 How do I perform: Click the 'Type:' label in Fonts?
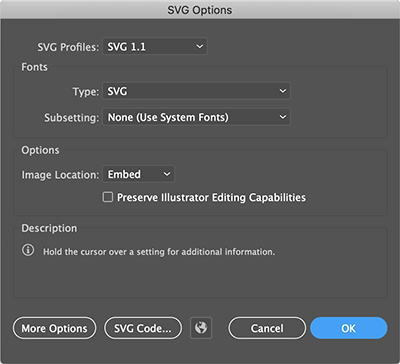(86, 92)
